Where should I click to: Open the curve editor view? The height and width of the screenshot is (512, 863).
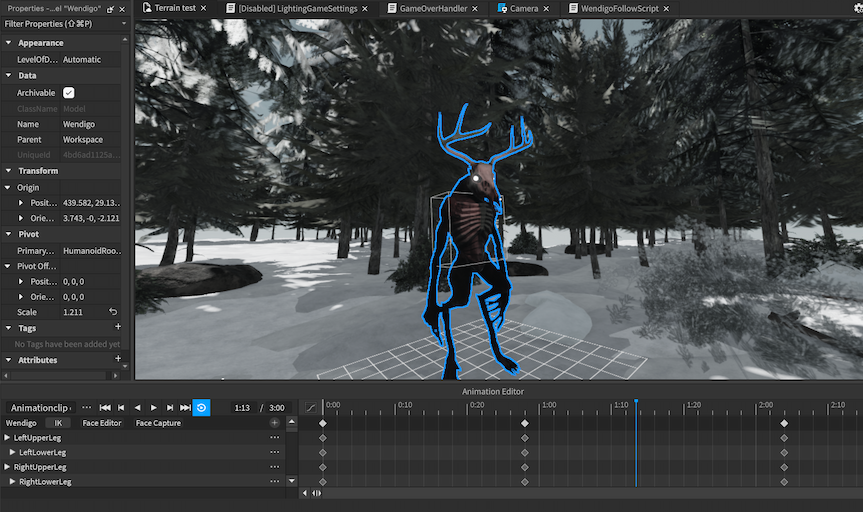pyautogui.click(x=310, y=408)
